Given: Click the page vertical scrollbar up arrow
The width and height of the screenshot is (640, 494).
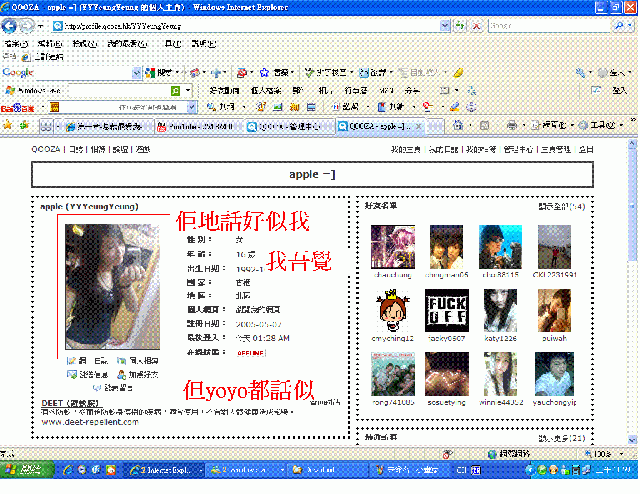Looking at the screenshot, I should [632, 144].
